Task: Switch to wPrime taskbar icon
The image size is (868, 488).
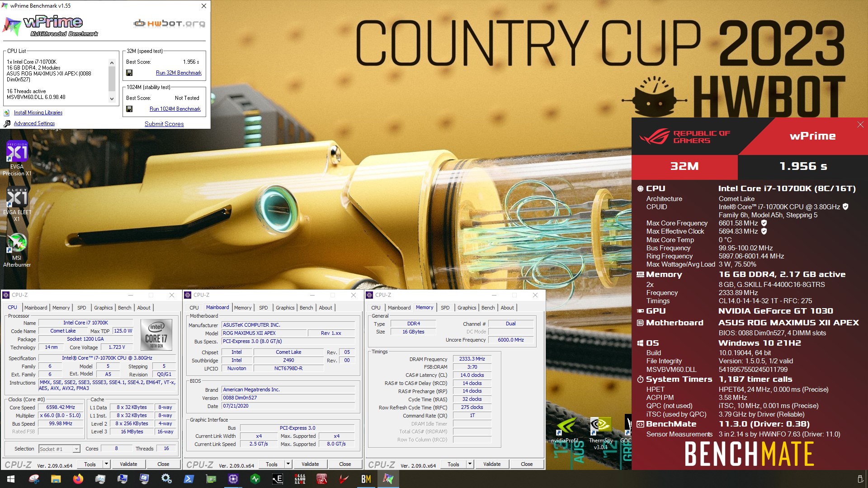Action: pos(388,479)
